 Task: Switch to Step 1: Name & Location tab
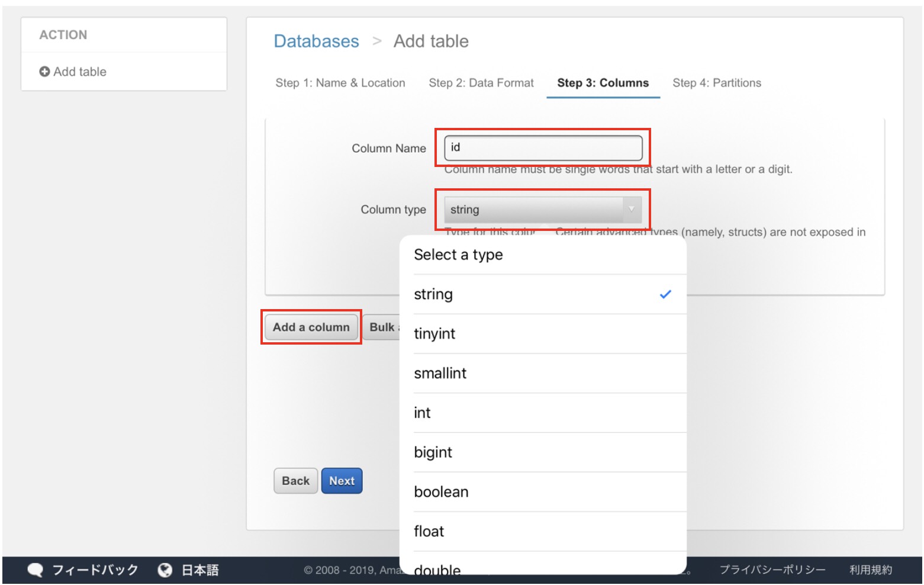point(340,83)
